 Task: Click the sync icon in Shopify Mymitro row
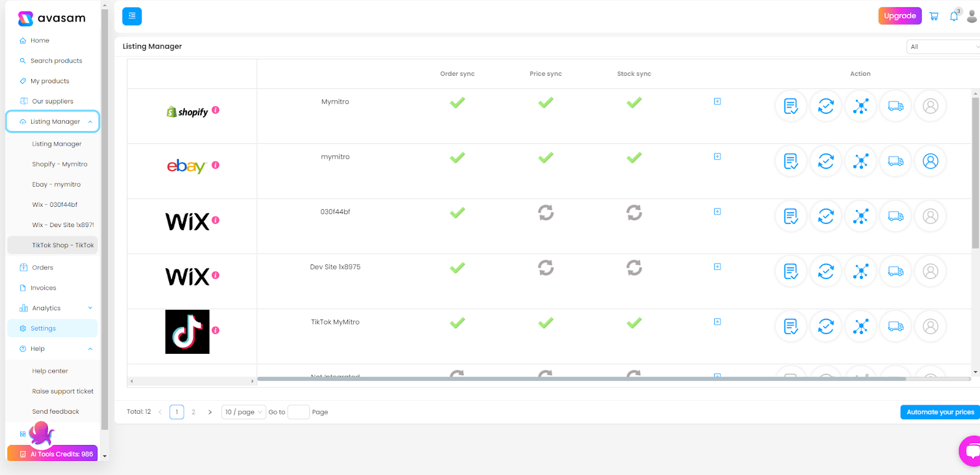click(x=826, y=106)
